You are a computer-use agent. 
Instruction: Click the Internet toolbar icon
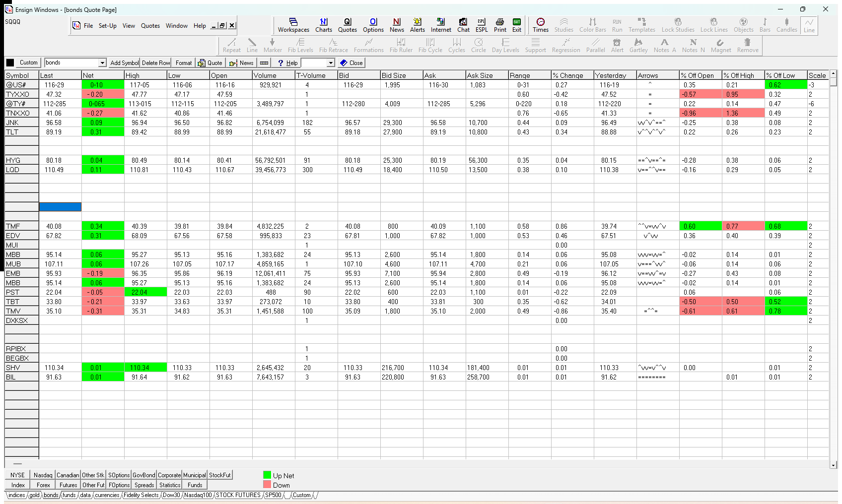point(441,25)
